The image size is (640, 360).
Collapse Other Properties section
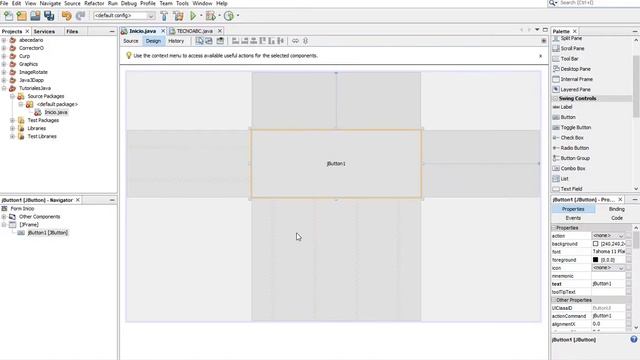click(554, 300)
